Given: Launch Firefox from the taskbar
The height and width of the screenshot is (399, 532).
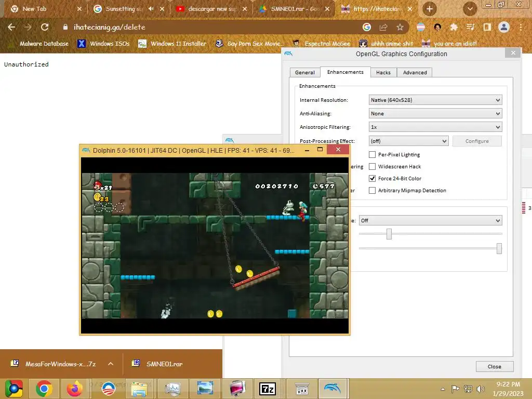Looking at the screenshot, I should pyautogui.click(x=75, y=389).
